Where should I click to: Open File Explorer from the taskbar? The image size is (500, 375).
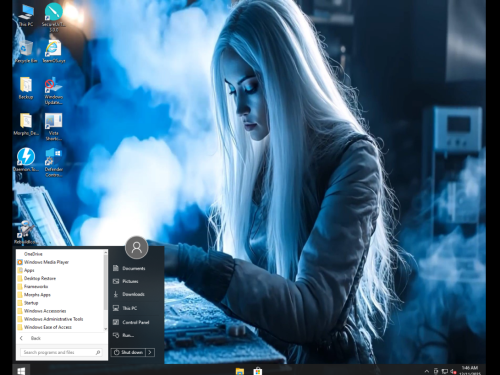[x=240, y=371]
